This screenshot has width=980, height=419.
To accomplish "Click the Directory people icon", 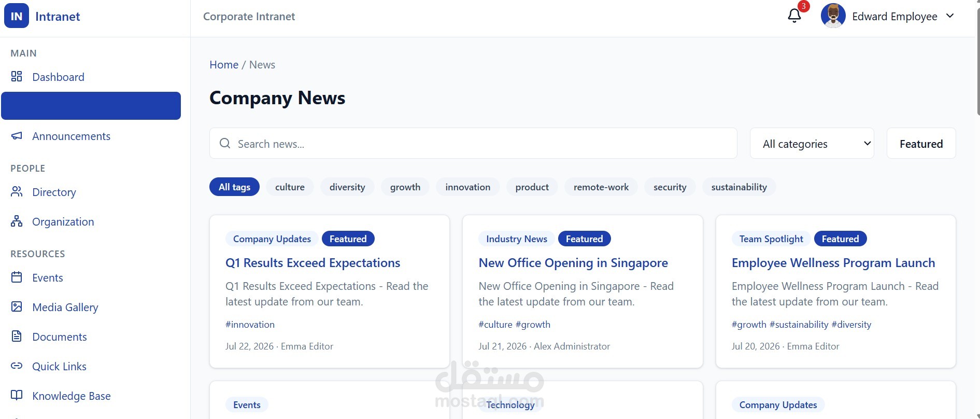I will [17, 192].
